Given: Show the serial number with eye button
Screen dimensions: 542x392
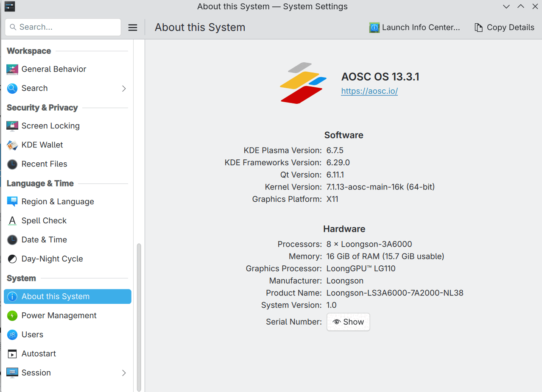Looking at the screenshot, I should [x=348, y=322].
